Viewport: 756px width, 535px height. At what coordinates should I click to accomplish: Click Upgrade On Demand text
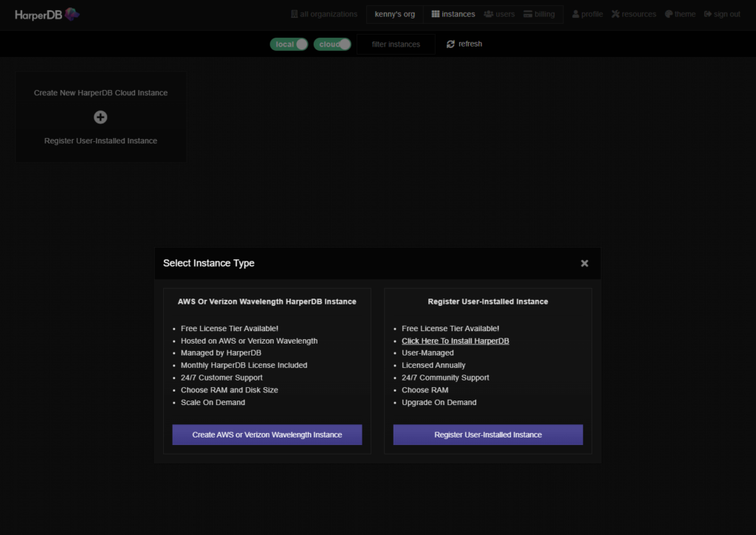(439, 402)
